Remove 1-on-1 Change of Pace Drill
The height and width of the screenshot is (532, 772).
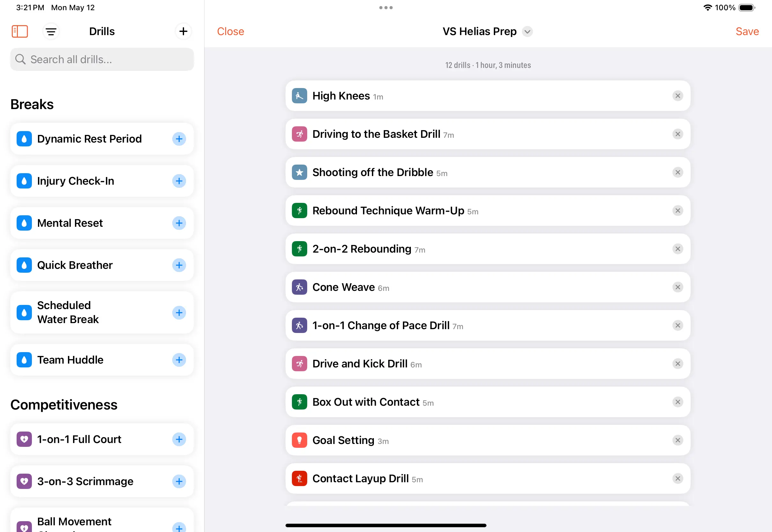tap(678, 325)
